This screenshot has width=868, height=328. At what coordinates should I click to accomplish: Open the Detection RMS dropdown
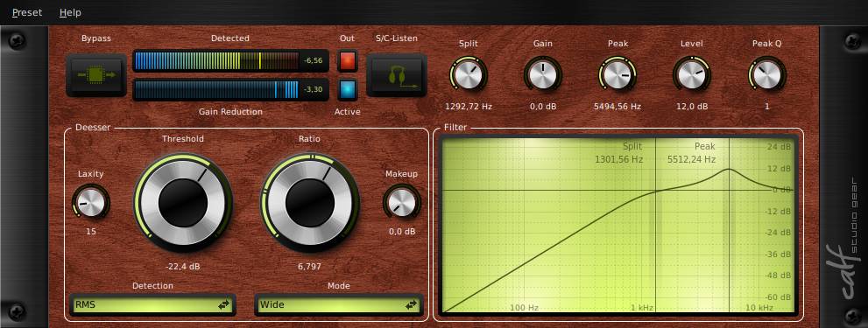click(152, 304)
